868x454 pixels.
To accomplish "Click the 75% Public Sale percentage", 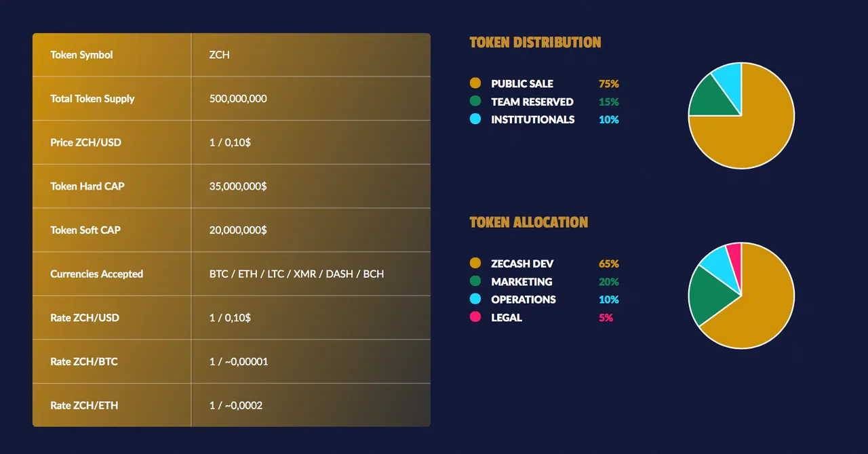I will 609,84.
